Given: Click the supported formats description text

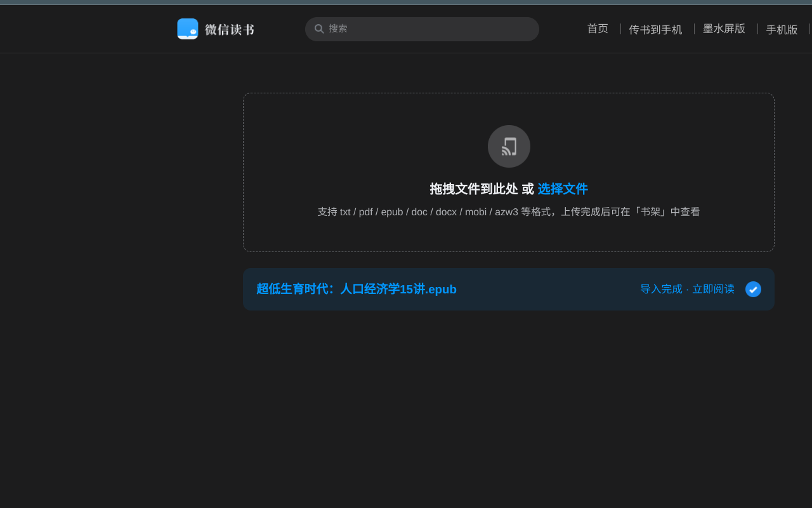Looking at the screenshot, I should (x=508, y=211).
